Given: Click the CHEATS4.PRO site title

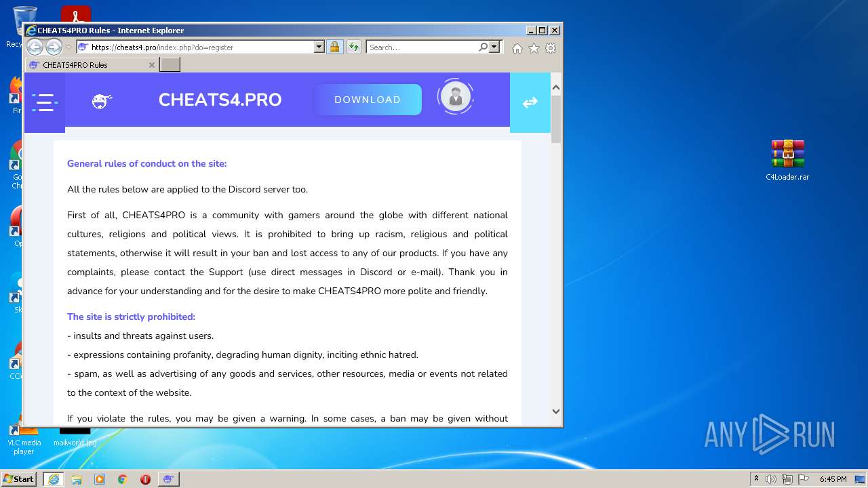Looking at the screenshot, I should pyautogui.click(x=220, y=100).
